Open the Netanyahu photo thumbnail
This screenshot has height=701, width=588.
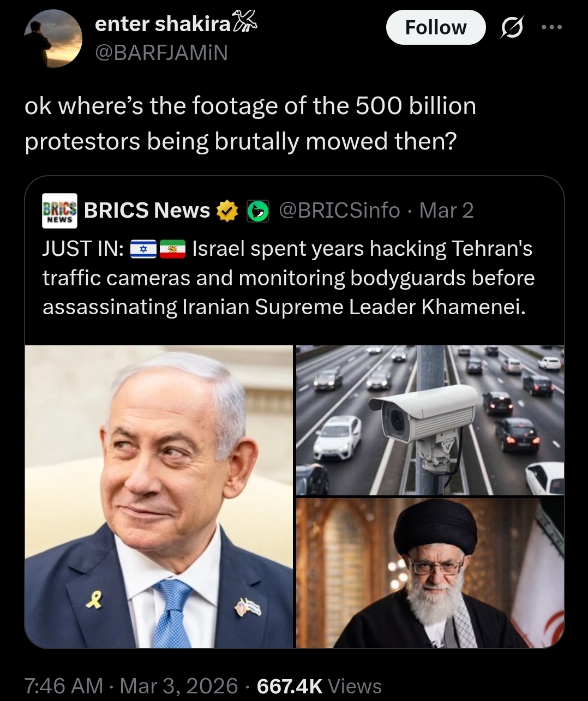click(159, 496)
